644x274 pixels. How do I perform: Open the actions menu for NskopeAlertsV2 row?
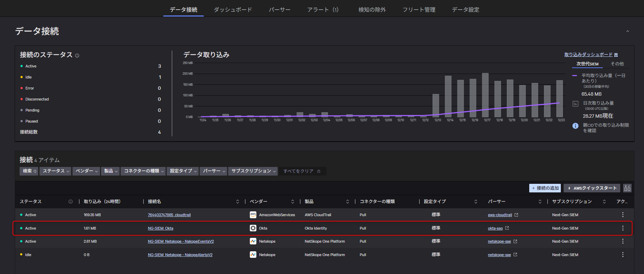(623, 255)
